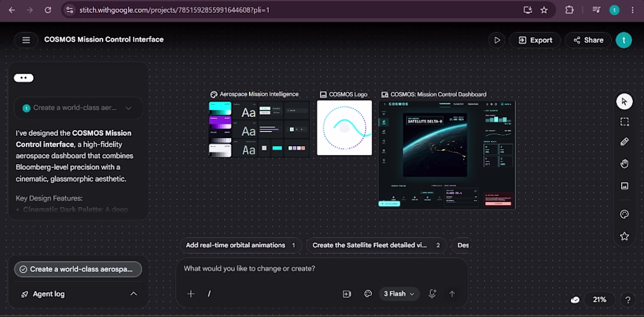Focus the 'What would you like to change' input

click(x=321, y=268)
